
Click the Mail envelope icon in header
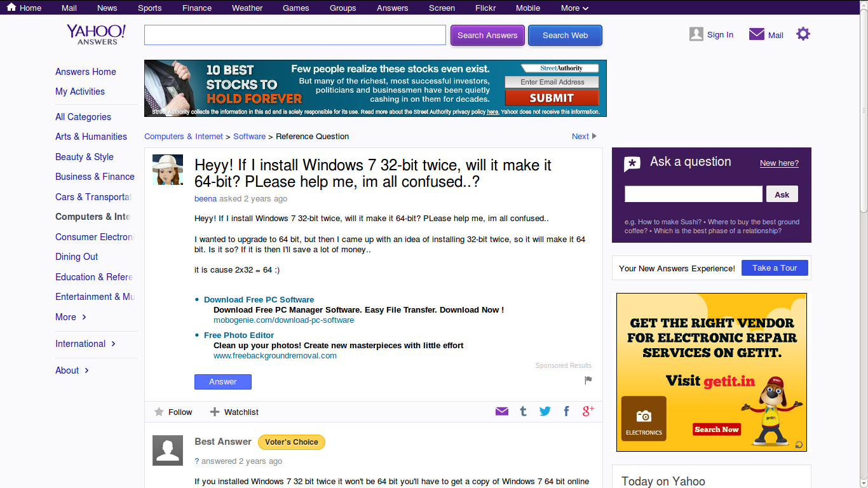pyautogui.click(x=757, y=34)
